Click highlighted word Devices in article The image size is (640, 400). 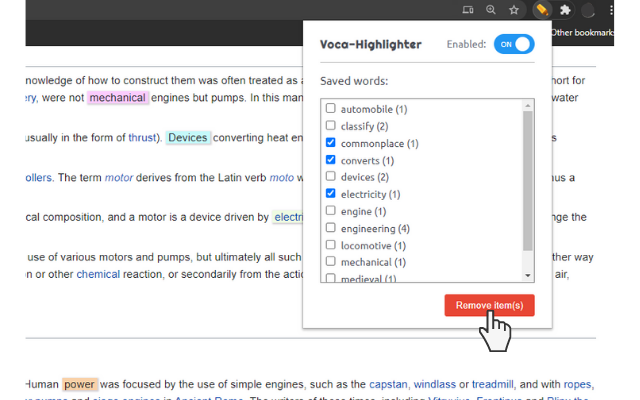tap(188, 138)
